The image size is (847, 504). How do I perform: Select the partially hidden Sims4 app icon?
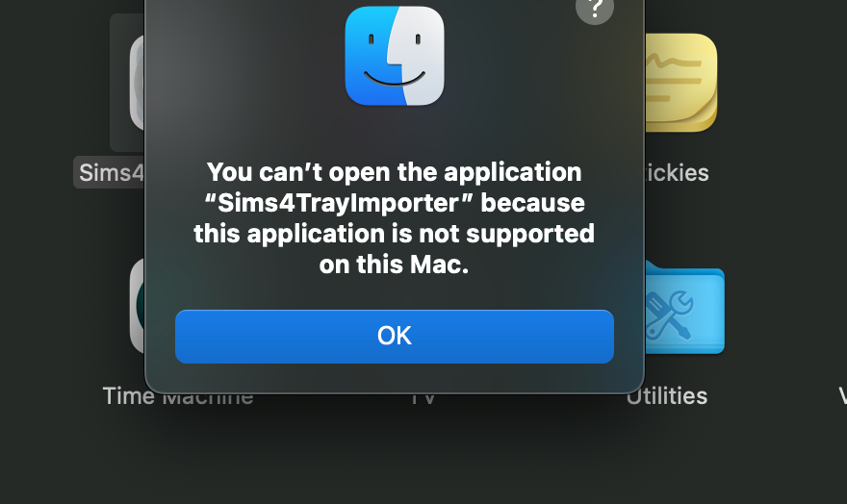click(x=138, y=83)
